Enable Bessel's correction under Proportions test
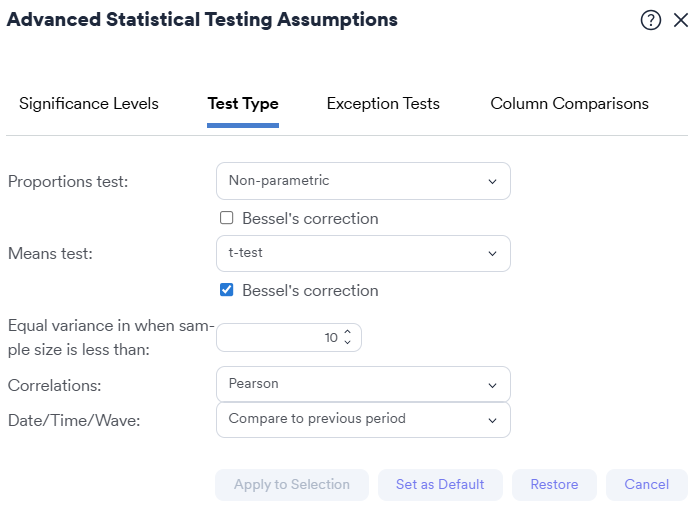This screenshot has height=508, width=695. (x=227, y=218)
